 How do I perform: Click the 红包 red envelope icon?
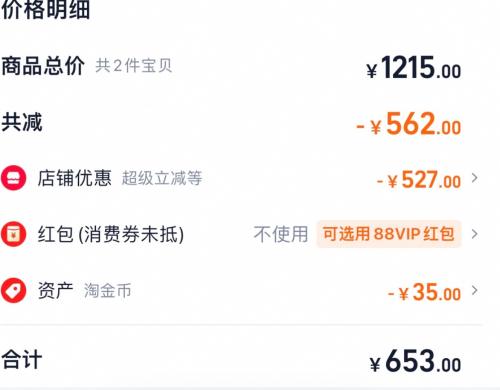pyautogui.click(x=13, y=234)
